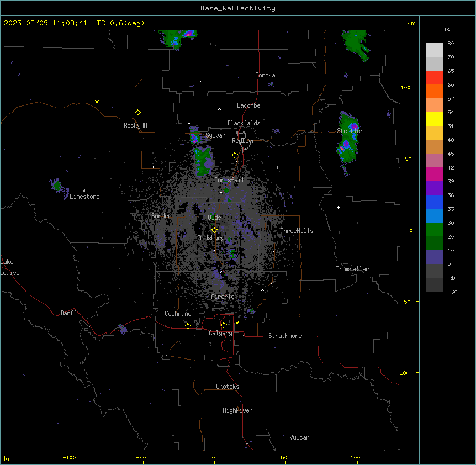Select the white caret marker west of Ponoka
The width and height of the screenshot is (476, 465).
(202, 81)
